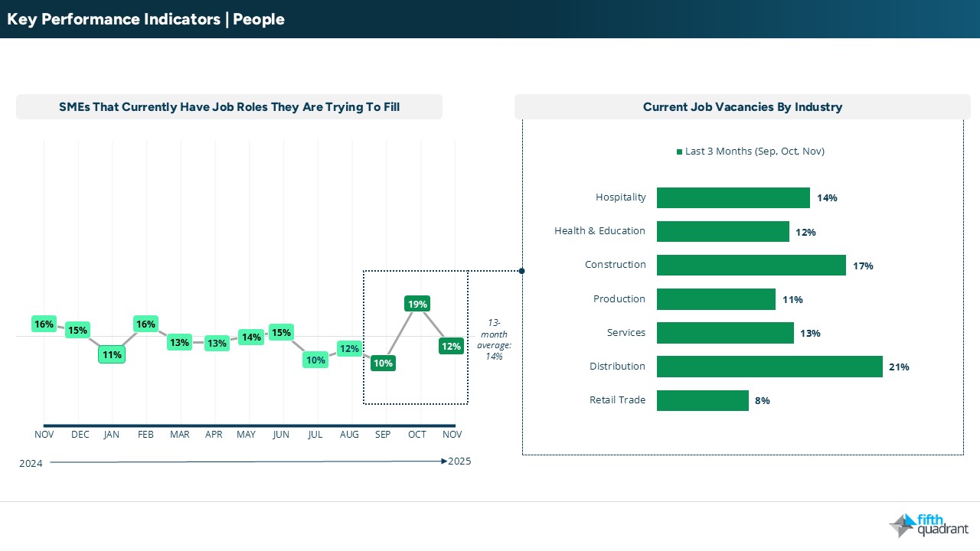The width and height of the screenshot is (980, 551).
Task: Expand the dotted highlight region on the line chart
Action: pos(416,337)
